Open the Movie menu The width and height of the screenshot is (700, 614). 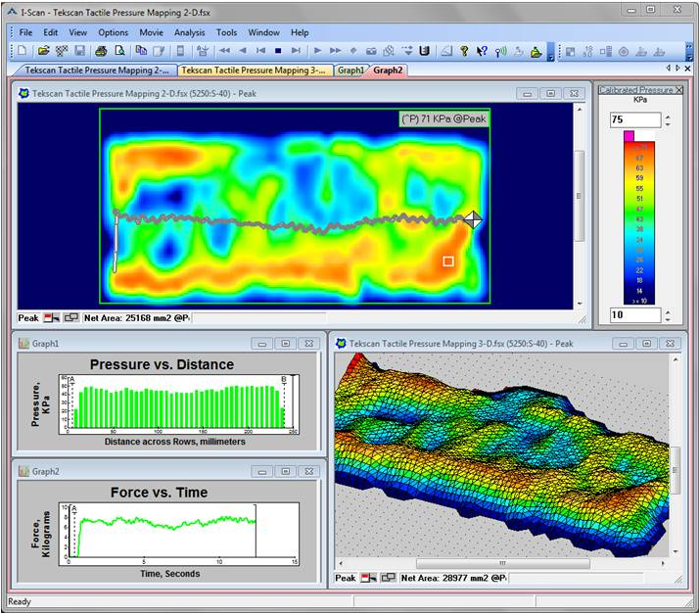[x=152, y=32]
